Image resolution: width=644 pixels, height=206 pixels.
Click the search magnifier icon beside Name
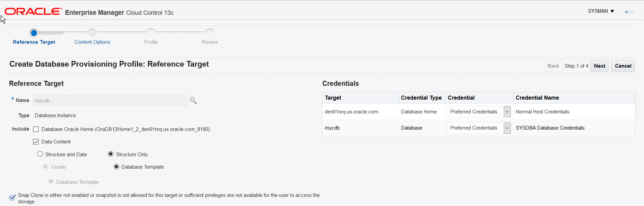[x=193, y=101]
